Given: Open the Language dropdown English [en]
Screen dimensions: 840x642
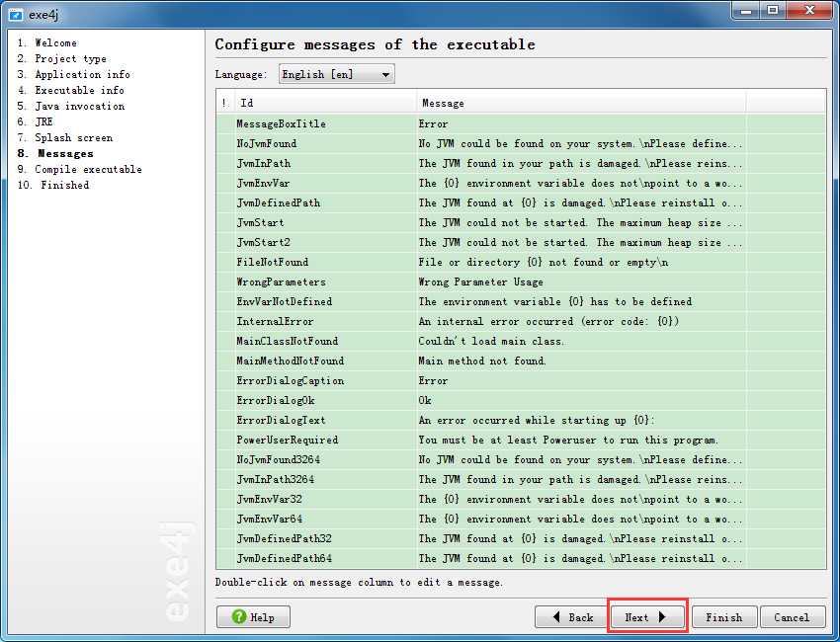Looking at the screenshot, I should (336, 74).
